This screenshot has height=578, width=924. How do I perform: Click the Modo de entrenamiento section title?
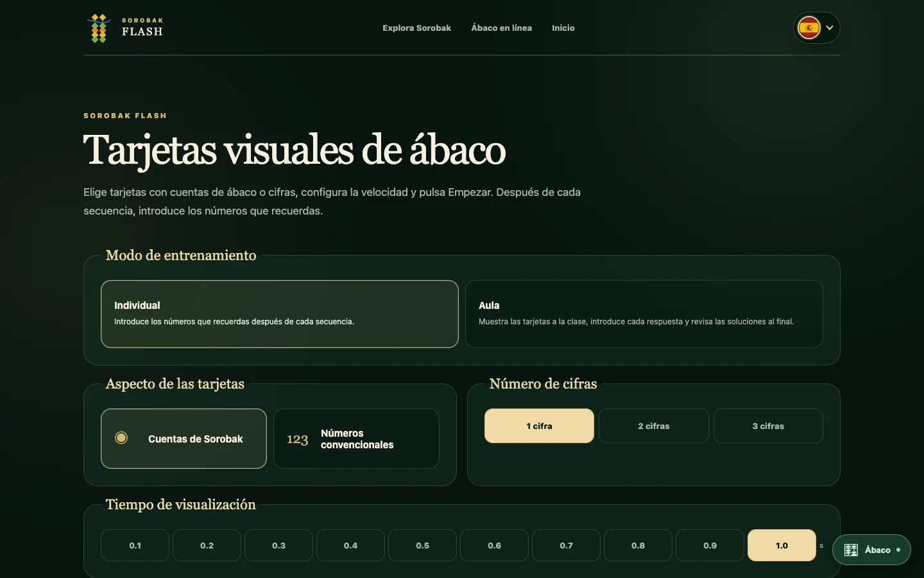[181, 255]
